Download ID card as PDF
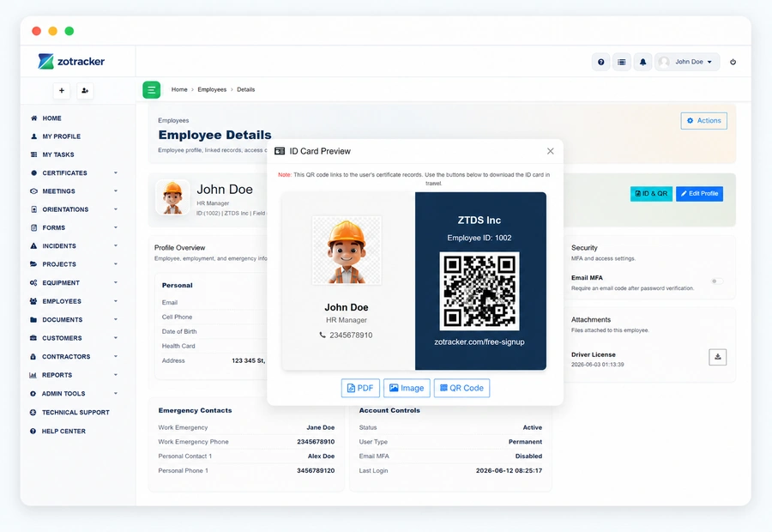The image size is (772, 532). coord(360,388)
